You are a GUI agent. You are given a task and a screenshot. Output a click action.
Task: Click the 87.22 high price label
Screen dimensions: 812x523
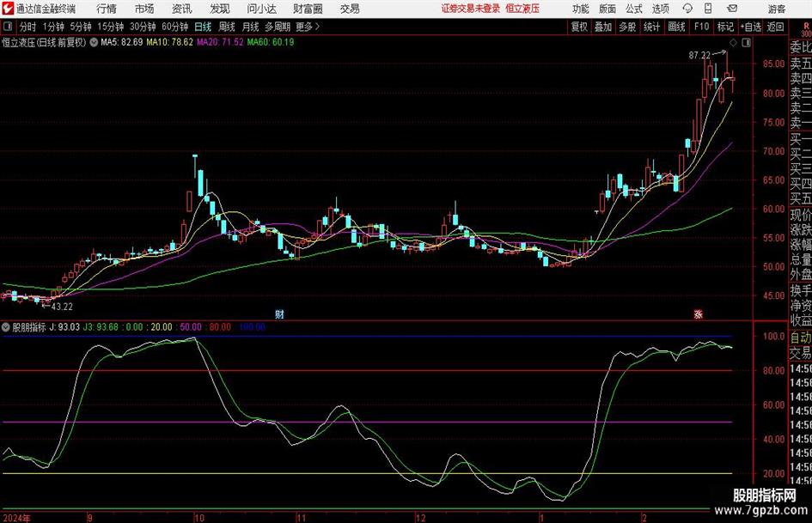(699, 56)
